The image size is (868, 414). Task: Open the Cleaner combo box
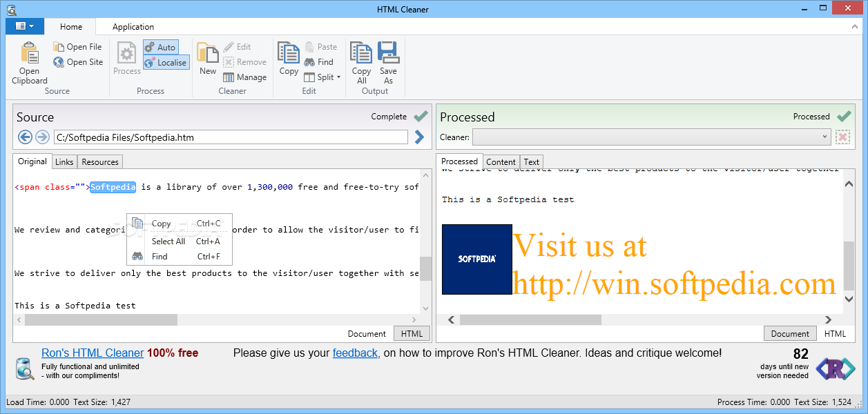(651, 137)
